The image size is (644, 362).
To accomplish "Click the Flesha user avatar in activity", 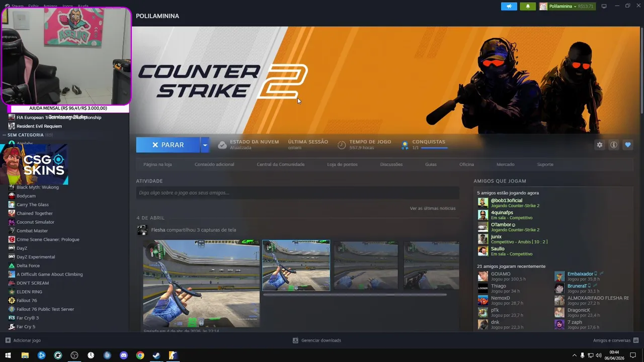I will (142, 230).
